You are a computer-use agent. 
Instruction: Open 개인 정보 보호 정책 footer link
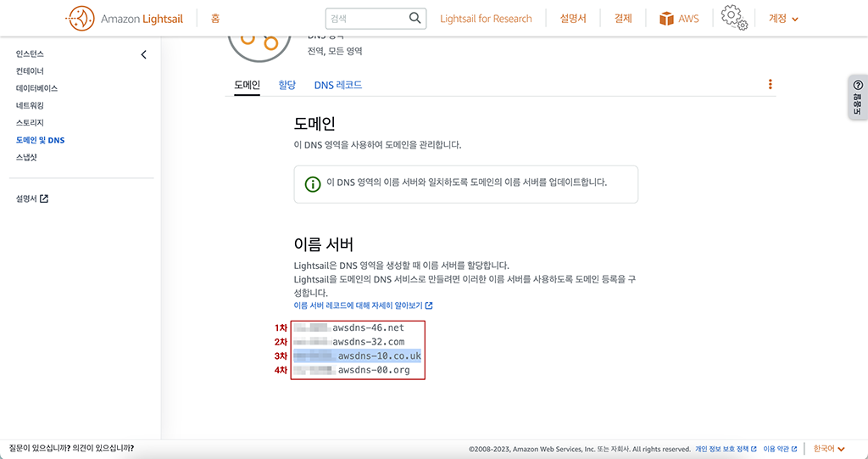pos(726,449)
